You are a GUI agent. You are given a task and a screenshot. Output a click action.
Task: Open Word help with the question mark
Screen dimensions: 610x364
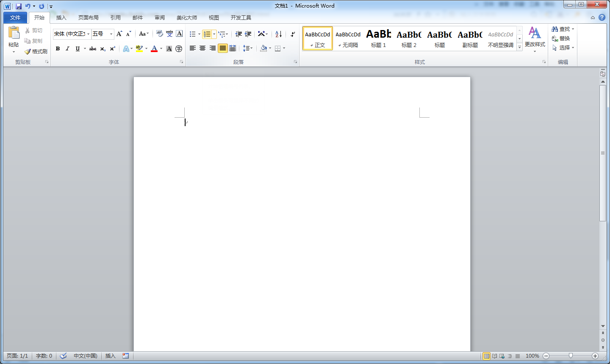click(x=602, y=17)
